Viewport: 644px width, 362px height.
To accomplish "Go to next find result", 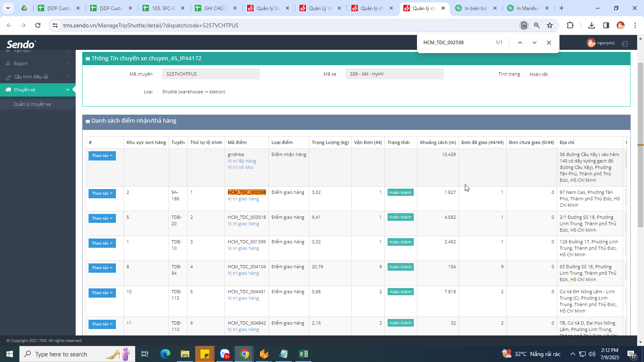I will tap(535, 43).
